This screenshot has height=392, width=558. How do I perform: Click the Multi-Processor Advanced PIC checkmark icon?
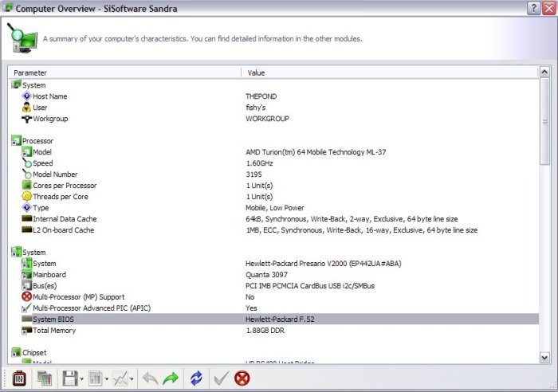(x=26, y=308)
